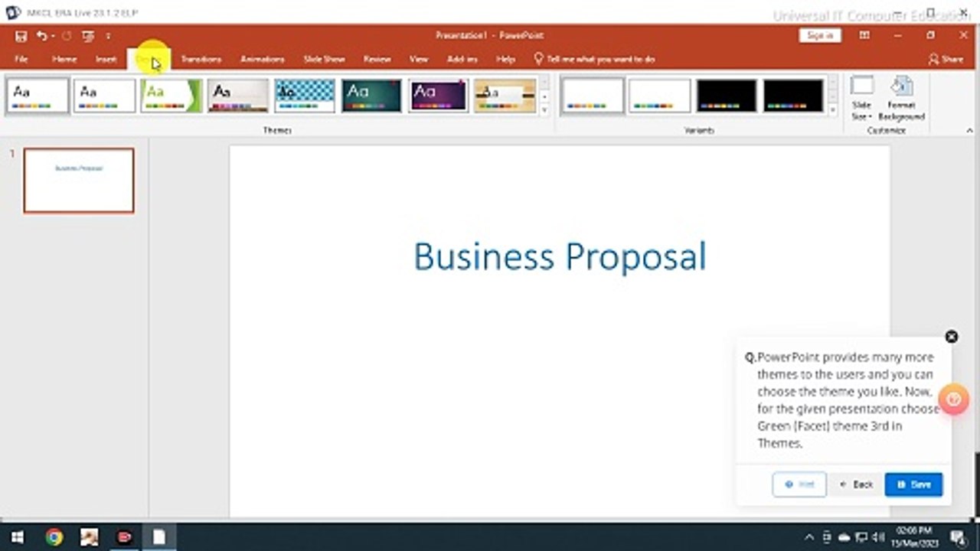980x551 pixels.
Task: Click the cloud icon in the system tray
Action: click(x=844, y=537)
